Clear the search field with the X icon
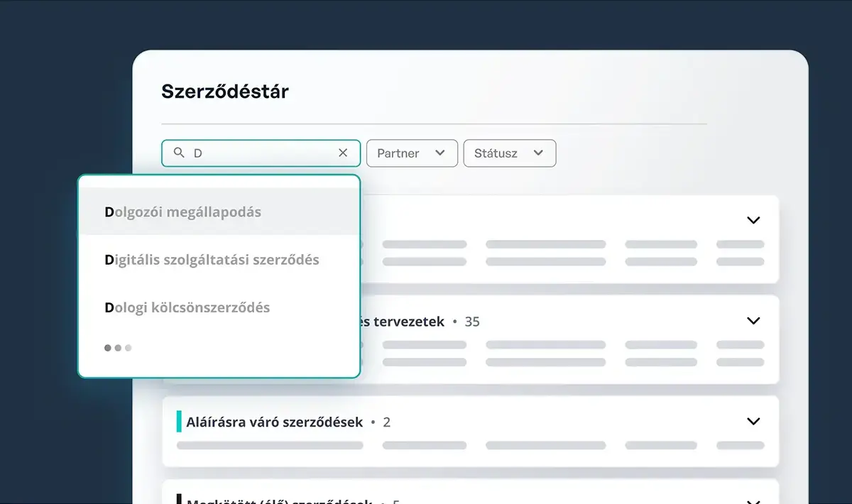 pos(343,153)
